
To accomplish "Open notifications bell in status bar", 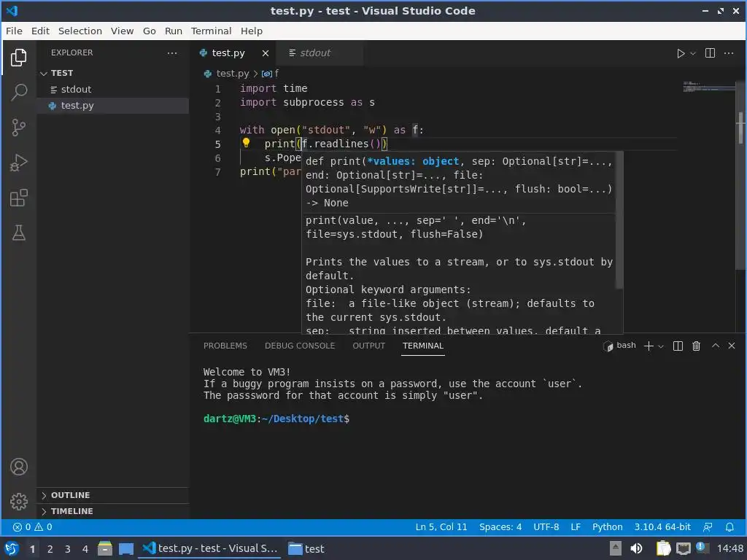I will coord(729,527).
